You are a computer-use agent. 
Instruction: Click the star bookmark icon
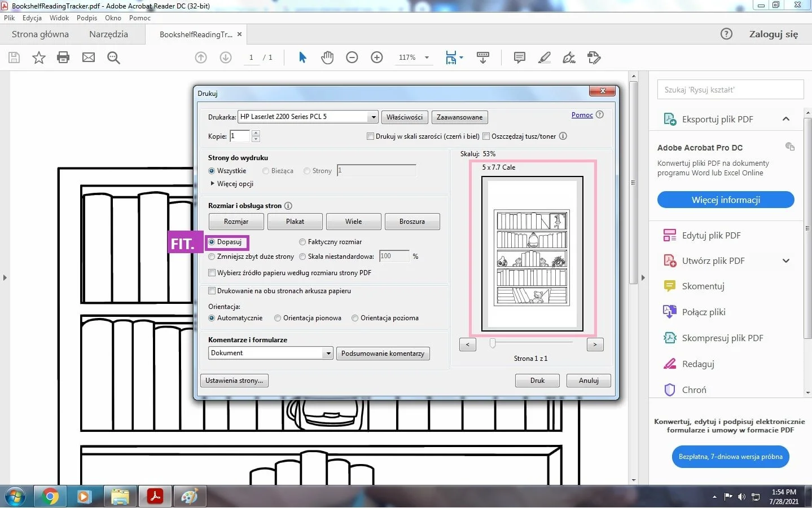[38, 58]
